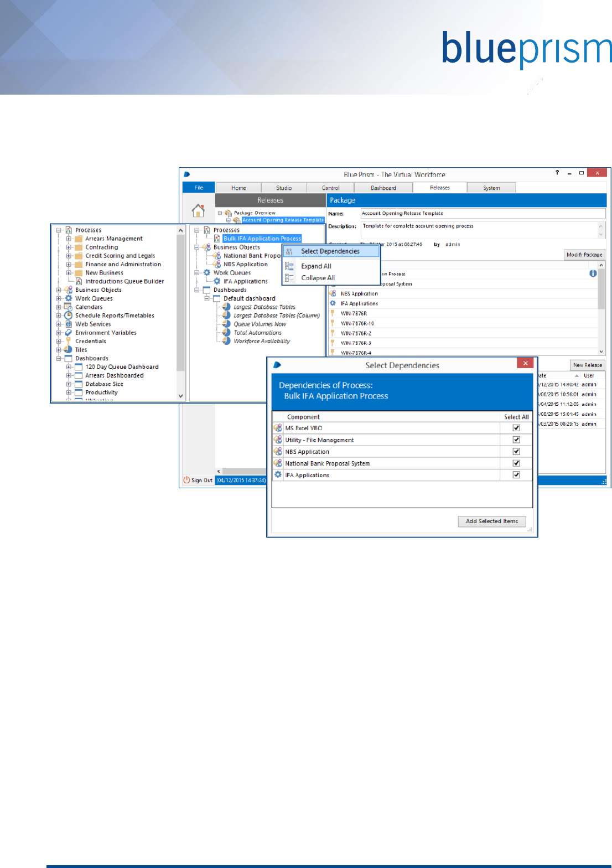612x868 pixels.
Task: Select Account Opening Release Template in Releases tree
Action: (x=283, y=220)
